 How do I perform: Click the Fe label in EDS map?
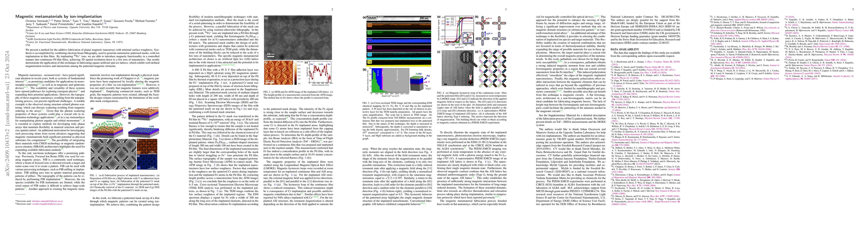tap(369, 33)
